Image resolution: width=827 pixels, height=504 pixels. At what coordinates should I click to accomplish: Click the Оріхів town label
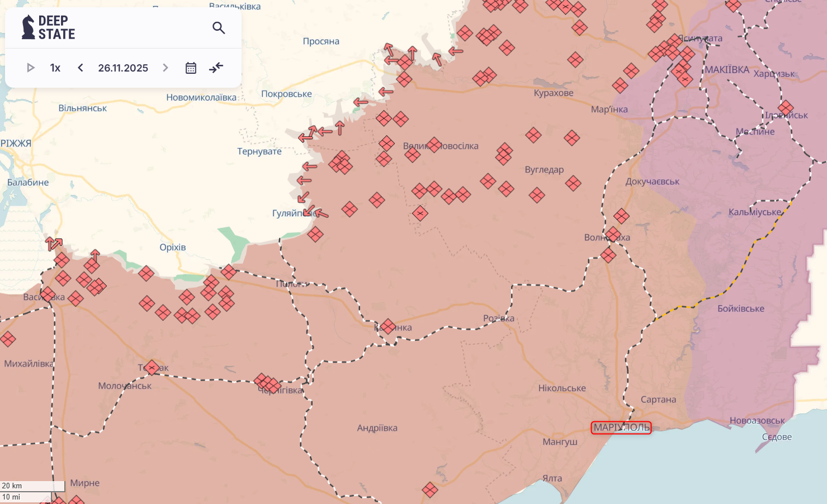click(x=172, y=247)
